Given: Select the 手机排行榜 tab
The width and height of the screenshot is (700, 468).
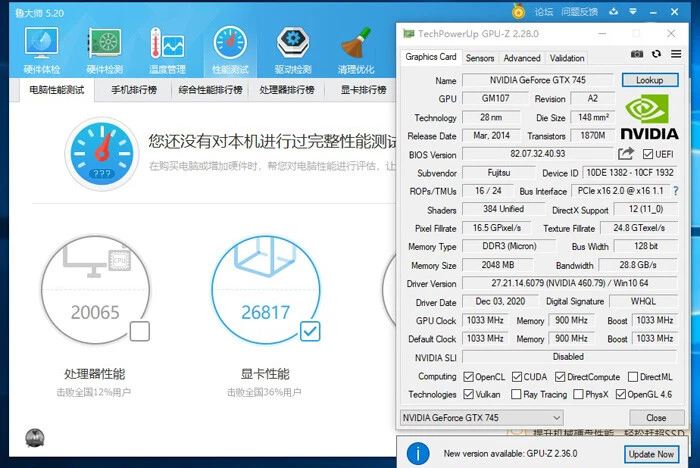Looking at the screenshot, I should [x=134, y=90].
